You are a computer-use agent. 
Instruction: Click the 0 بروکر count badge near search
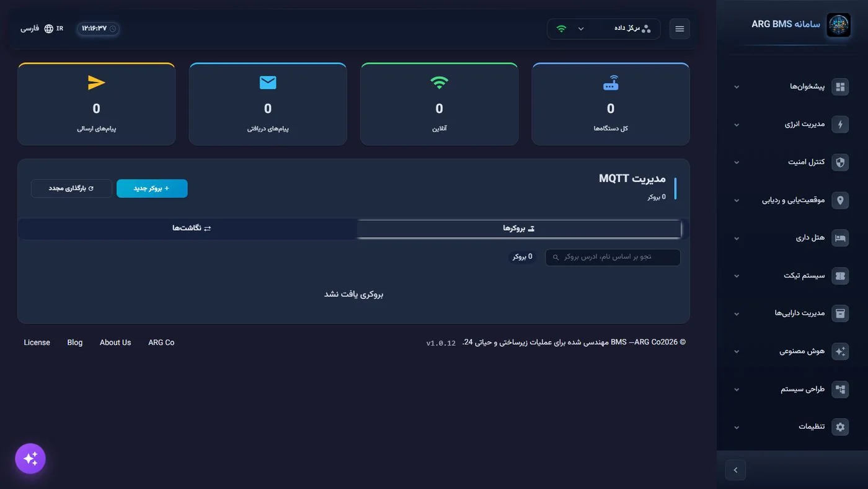[x=523, y=257]
